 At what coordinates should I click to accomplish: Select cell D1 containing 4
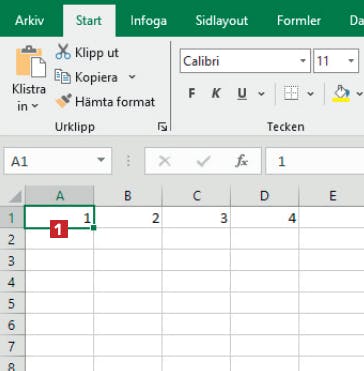click(x=265, y=217)
